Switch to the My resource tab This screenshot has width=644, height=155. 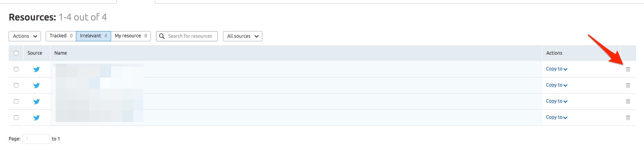(131, 36)
